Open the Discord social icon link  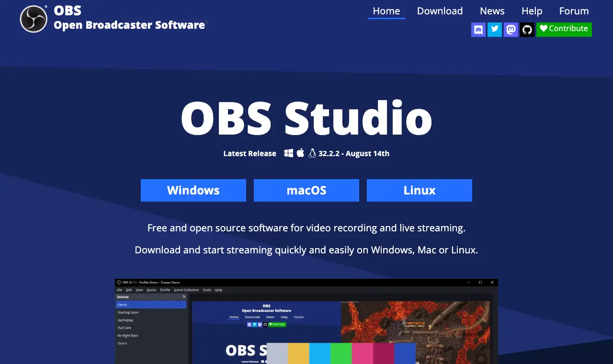point(478,30)
